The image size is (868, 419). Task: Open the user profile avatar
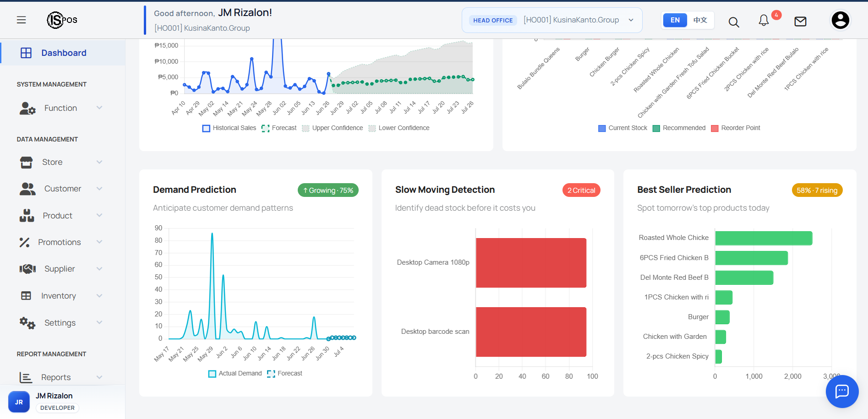click(x=840, y=20)
